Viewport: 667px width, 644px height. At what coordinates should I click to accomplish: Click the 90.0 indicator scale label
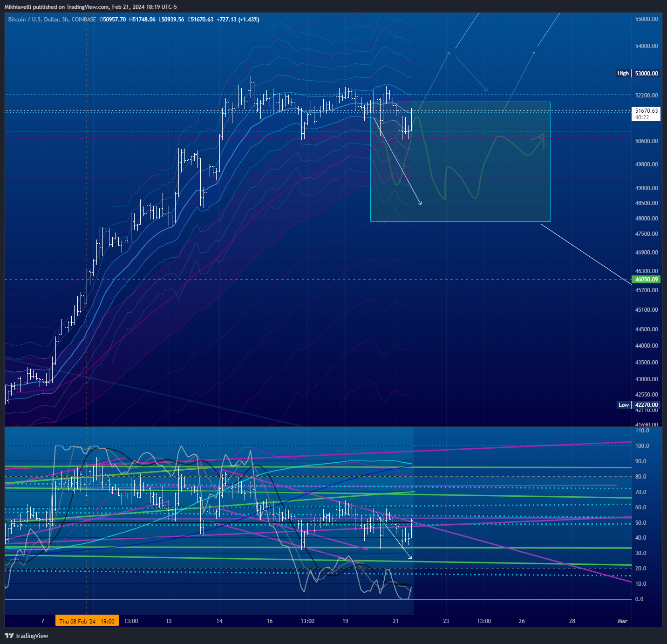641,461
